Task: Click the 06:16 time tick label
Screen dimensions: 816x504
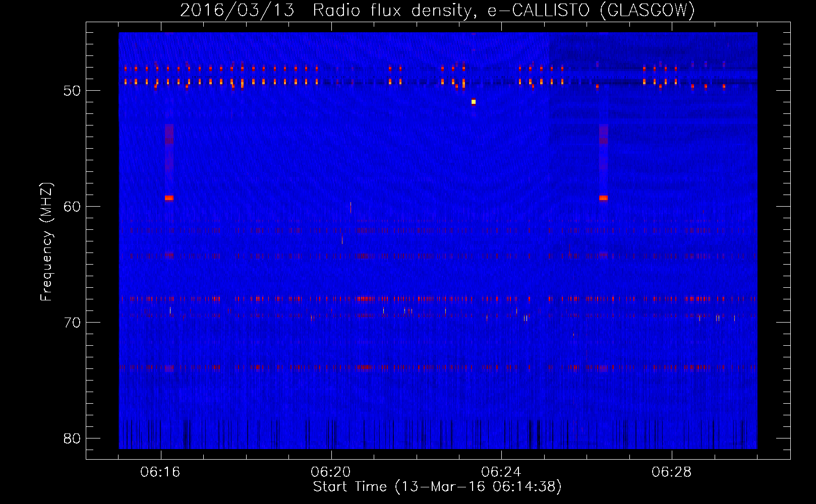Action: [x=160, y=472]
